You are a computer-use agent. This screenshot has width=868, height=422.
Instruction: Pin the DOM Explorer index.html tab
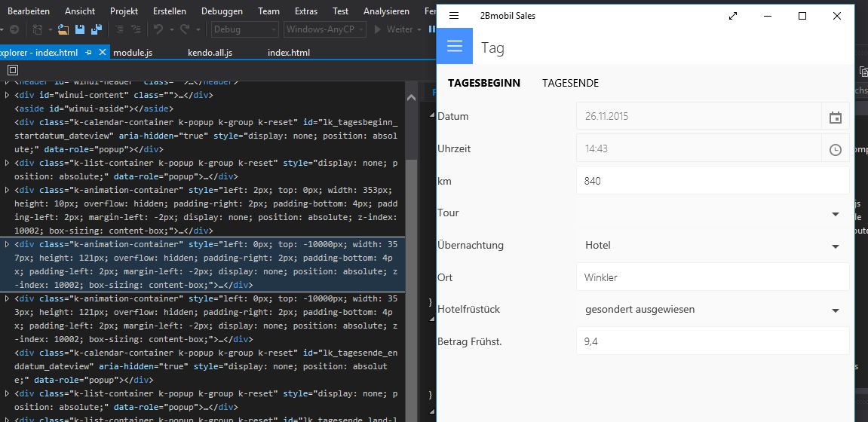tap(88, 53)
